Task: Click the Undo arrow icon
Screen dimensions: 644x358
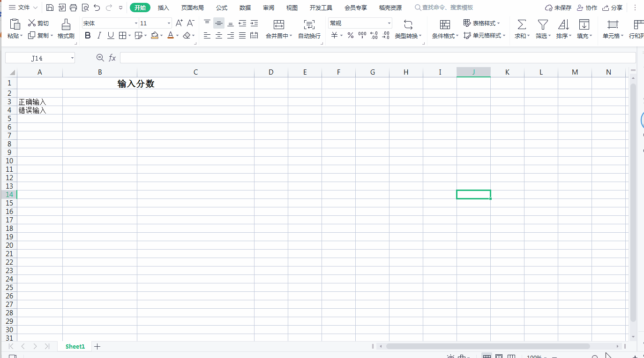Action: pyautogui.click(x=97, y=8)
